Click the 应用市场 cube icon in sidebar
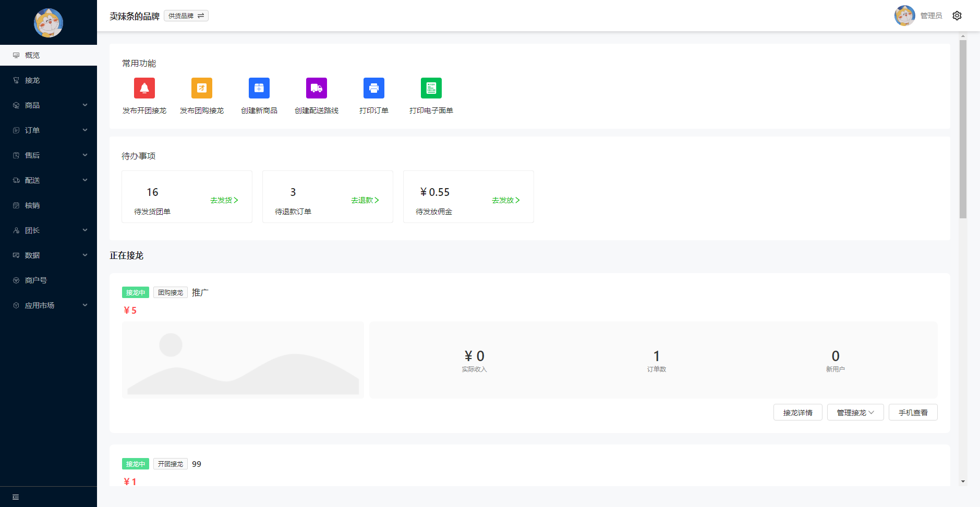The height and width of the screenshot is (507, 980). pos(16,305)
